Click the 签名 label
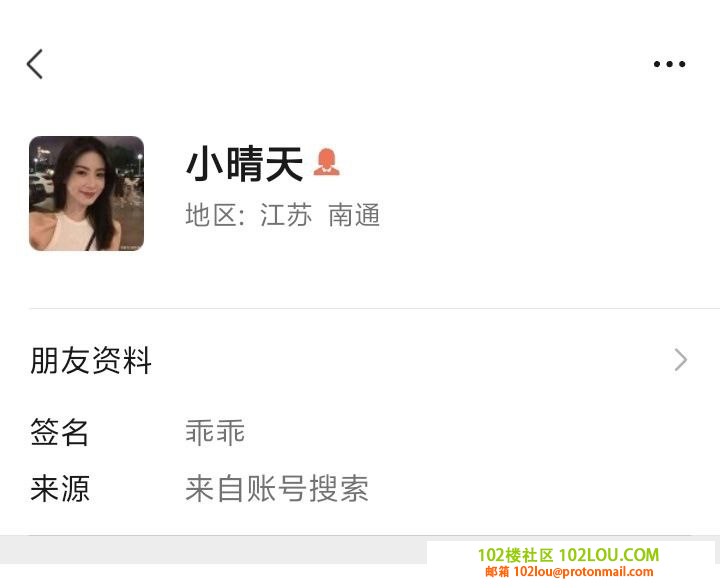 tap(59, 432)
